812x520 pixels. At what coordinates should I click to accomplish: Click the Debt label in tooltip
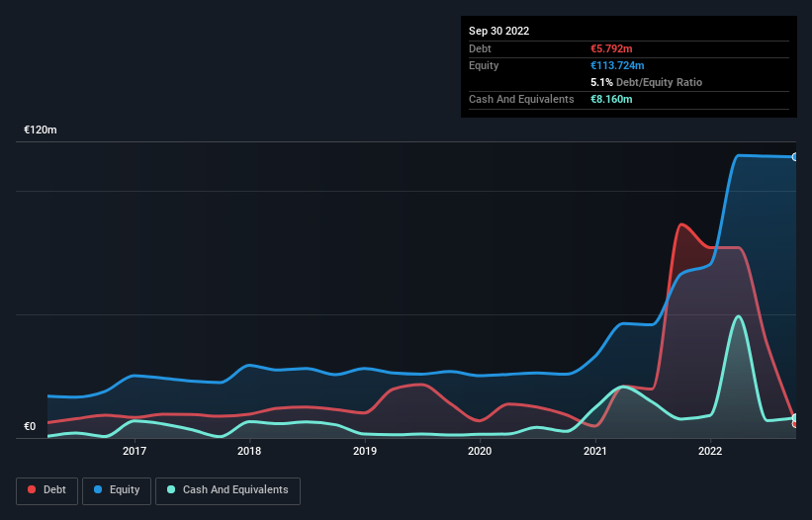point(480,48)
